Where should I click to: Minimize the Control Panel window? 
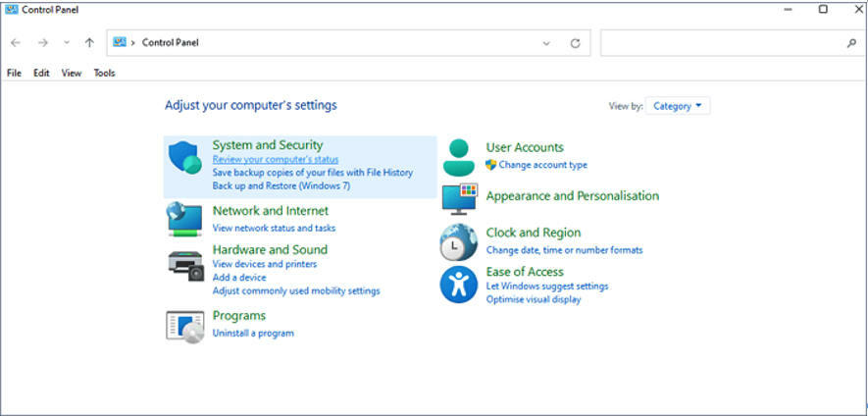pyautogui.click(x=789, y=10)
